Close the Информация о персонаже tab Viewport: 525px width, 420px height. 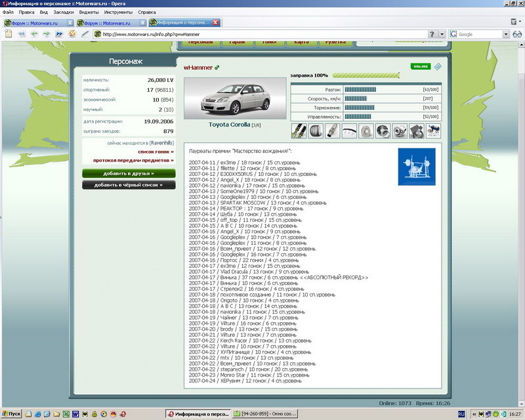[x=216, y=22]
